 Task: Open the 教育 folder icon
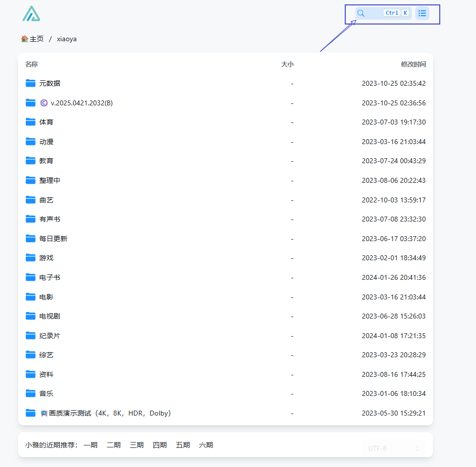pos(30,160)
